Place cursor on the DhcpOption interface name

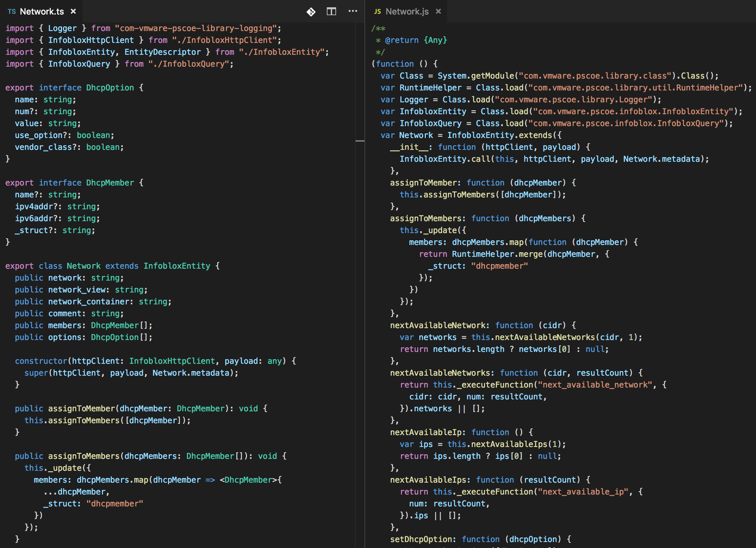tap(109, 87)
